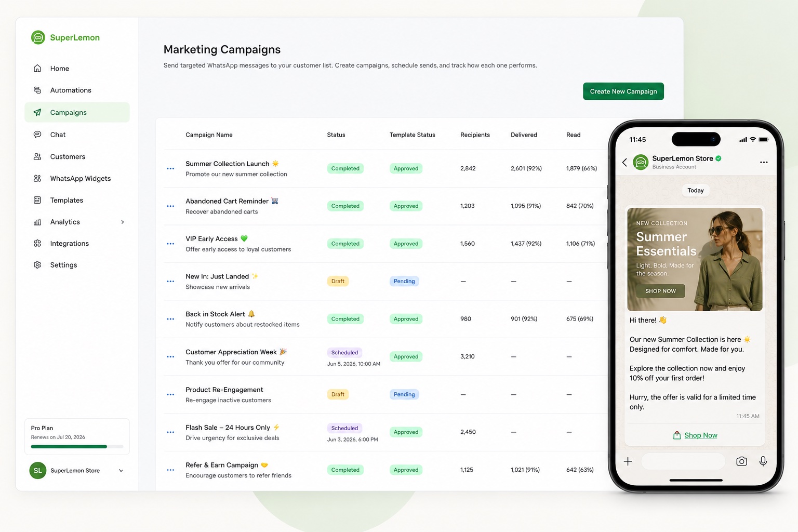The width and height of the screenshot is (798, 532).
Task: Click Completed status of Abandoned Cart Reminder
Action: click(345, 206)
